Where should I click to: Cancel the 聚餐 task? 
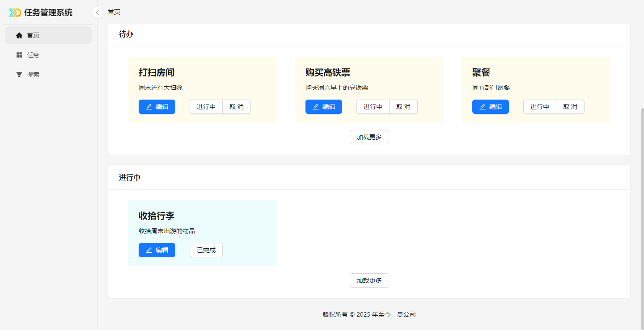[x=570, y=107]
